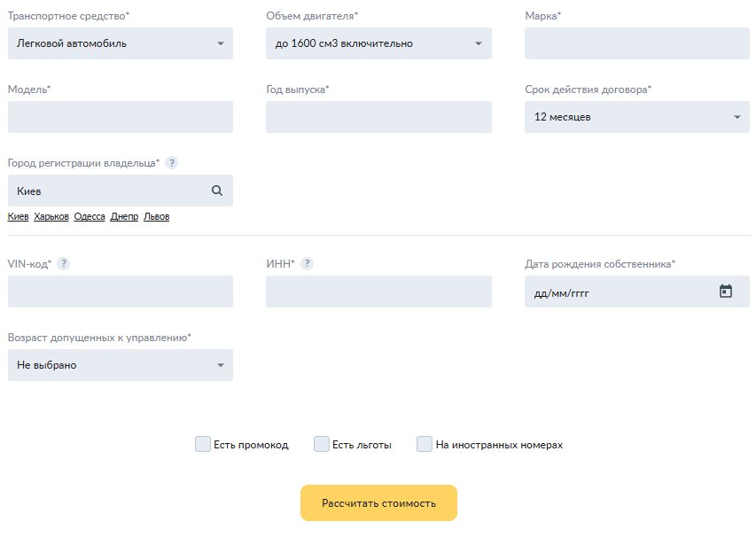The image size is (756, 537).
Task: Click the search magnifier icon in city field
Action: coord(217,191)
